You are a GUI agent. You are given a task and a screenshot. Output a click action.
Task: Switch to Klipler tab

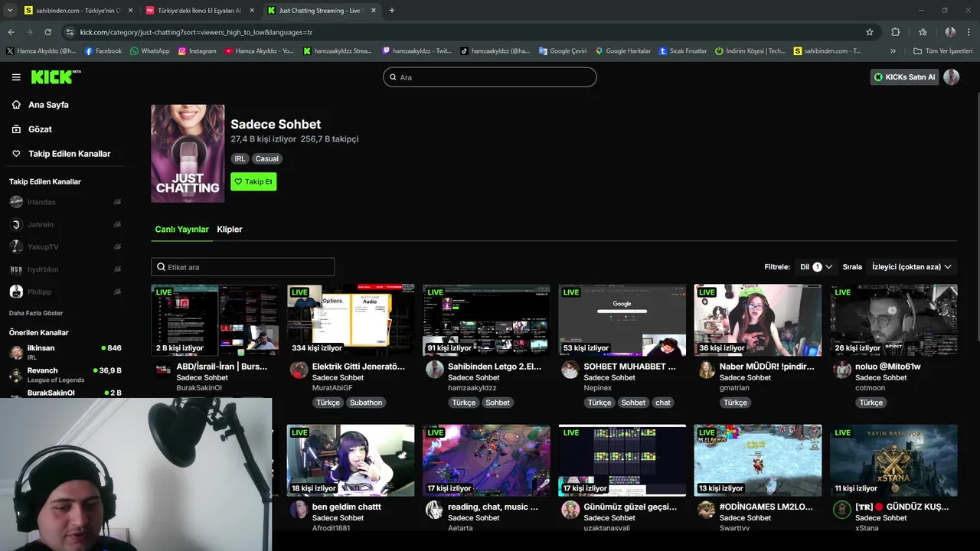click(x=230, y=230)
